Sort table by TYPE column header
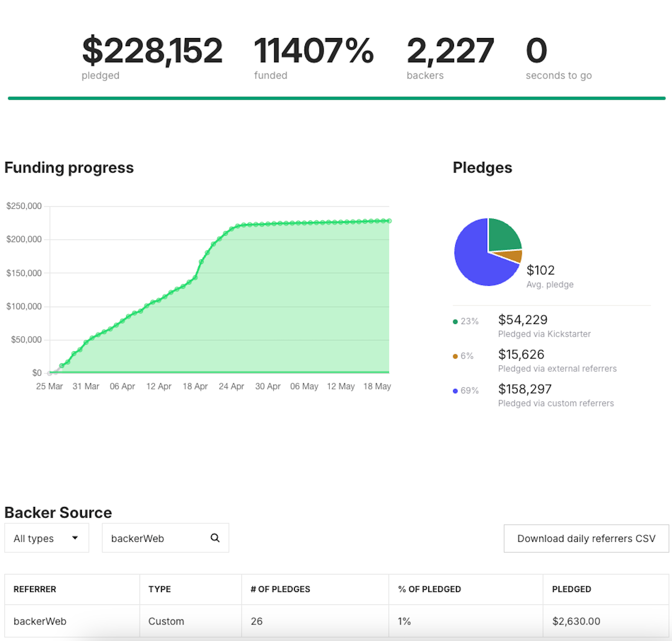The height and width of the screenshot is (641, 672). coord(160,589)
